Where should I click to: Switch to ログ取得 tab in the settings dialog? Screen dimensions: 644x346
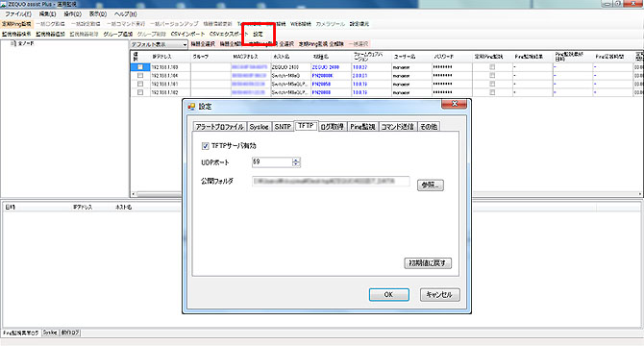coord(332,127)
